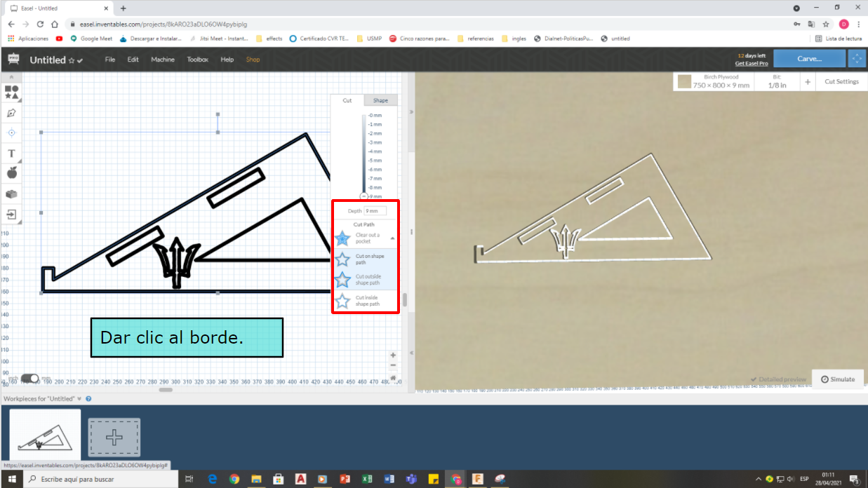Open Word from the Windows taskbar
The width and height of the screenshot is (868, 488).
(x=389, y=479)
